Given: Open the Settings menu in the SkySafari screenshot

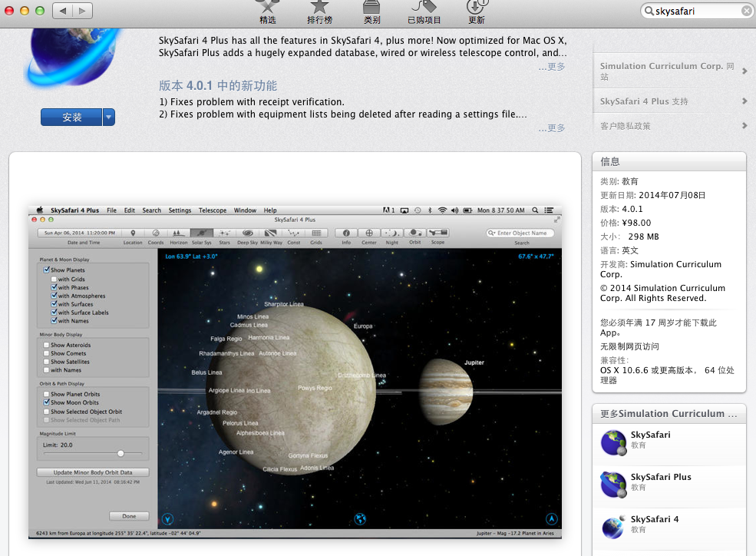Looking at the screenshot, I should click(180, 210).
